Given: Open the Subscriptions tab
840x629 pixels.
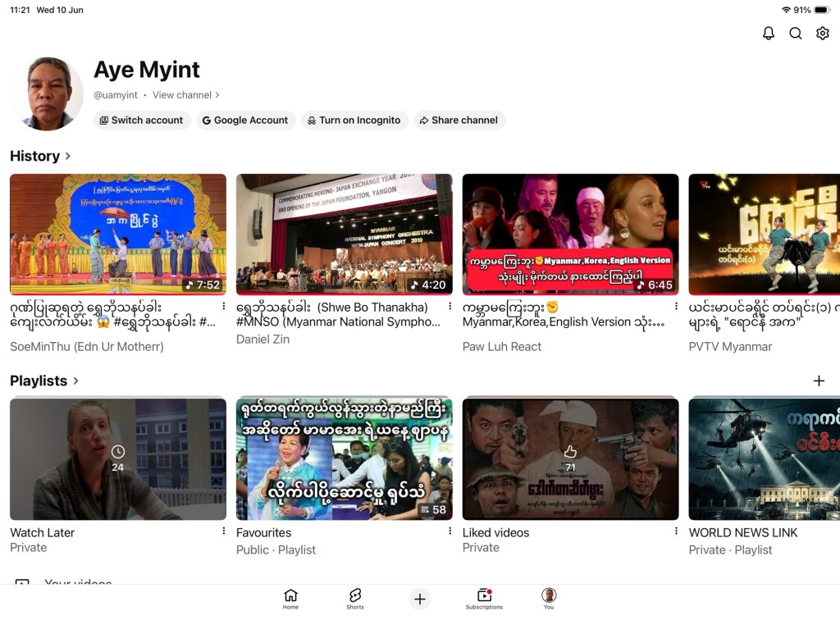Looking at the screenshot, I should coord(484,599).
